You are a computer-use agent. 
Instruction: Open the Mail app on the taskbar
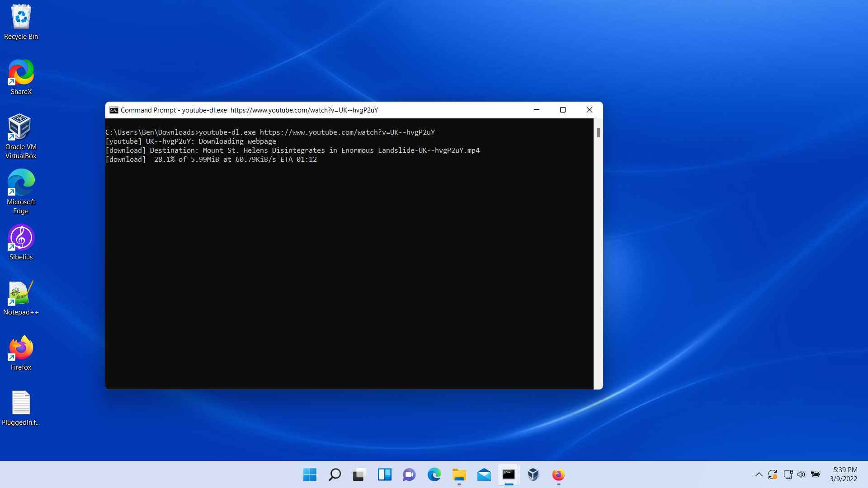[484, 474]
